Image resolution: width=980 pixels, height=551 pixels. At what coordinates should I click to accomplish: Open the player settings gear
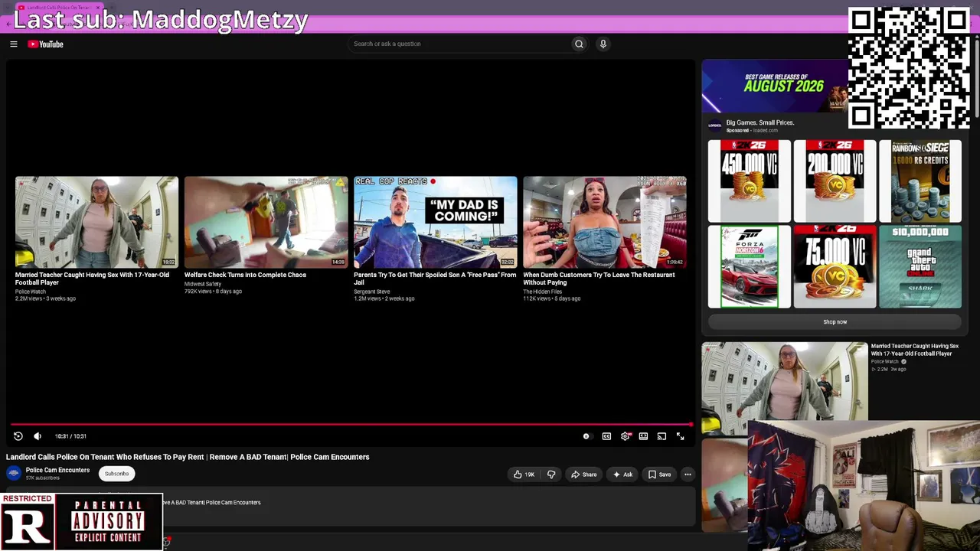pyautogui.click(x=626, y=436)
